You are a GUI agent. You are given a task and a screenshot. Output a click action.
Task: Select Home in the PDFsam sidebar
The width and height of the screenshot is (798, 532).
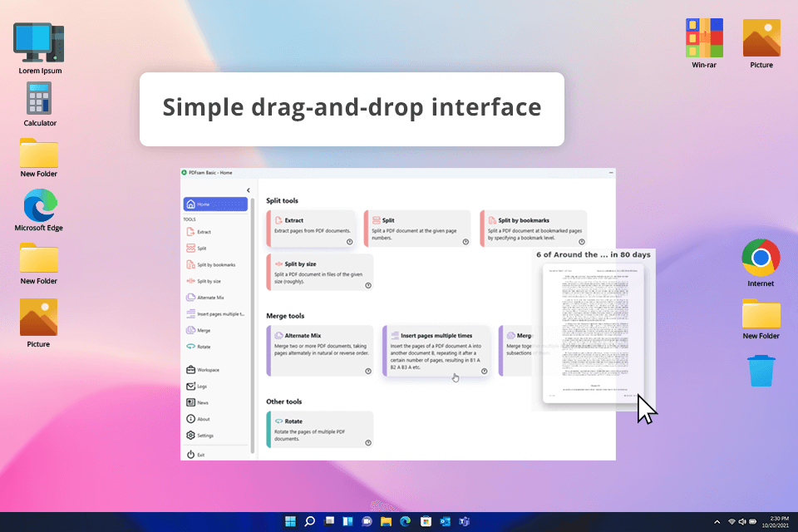(x=215, y=204)
